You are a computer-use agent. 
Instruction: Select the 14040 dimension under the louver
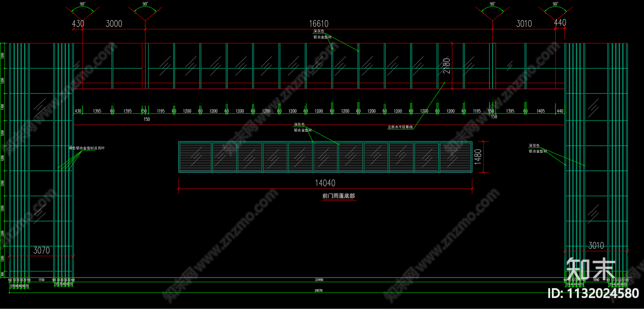(325, 183)
